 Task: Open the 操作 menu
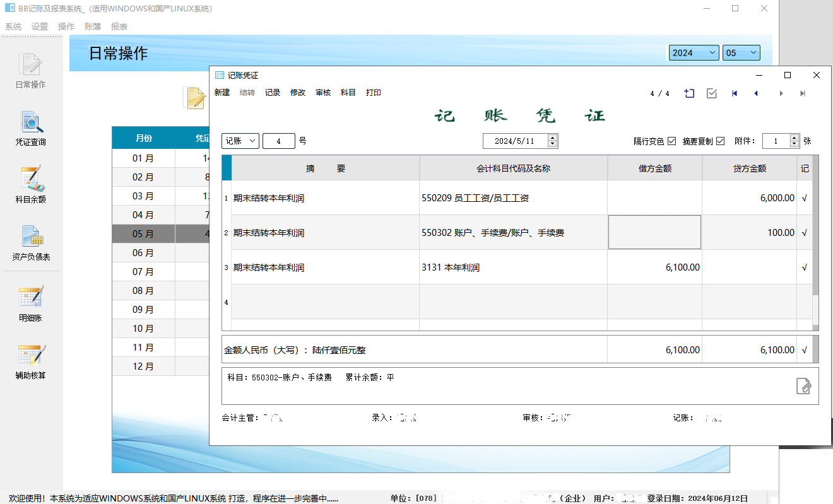pyautogui.click(x=66, y=26)
